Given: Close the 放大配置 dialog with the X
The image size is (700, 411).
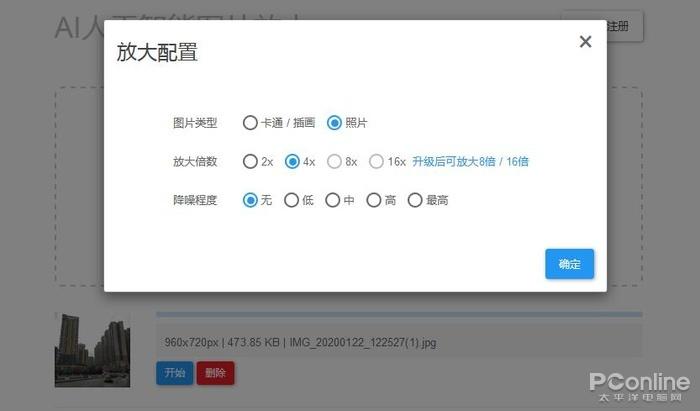Looking at the screenshot, I should click(x=585, y=42).
